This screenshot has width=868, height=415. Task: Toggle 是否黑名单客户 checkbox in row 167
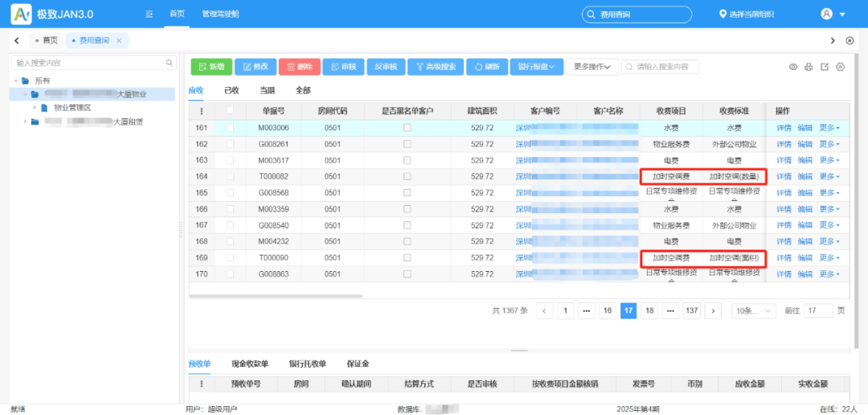point(407,225)
